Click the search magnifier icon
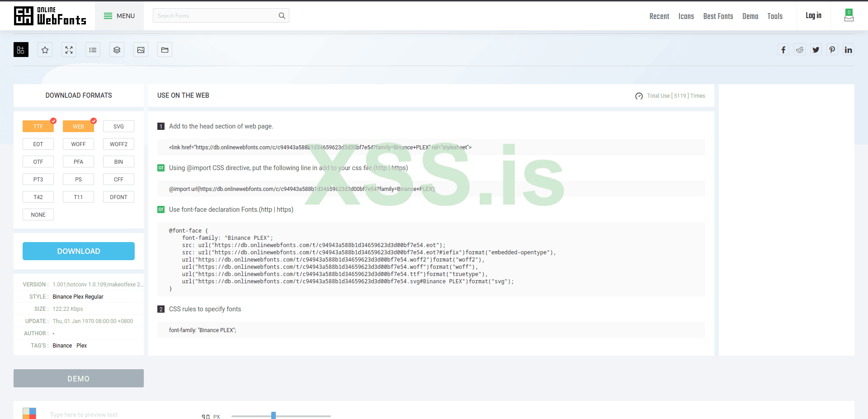The width and height of the screenshot is (868, 419). coord(282,16)
